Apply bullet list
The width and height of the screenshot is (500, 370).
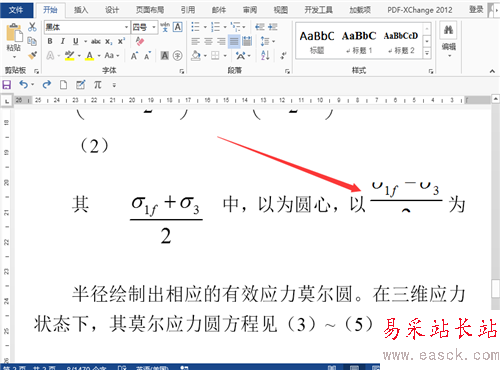point(195,27)
